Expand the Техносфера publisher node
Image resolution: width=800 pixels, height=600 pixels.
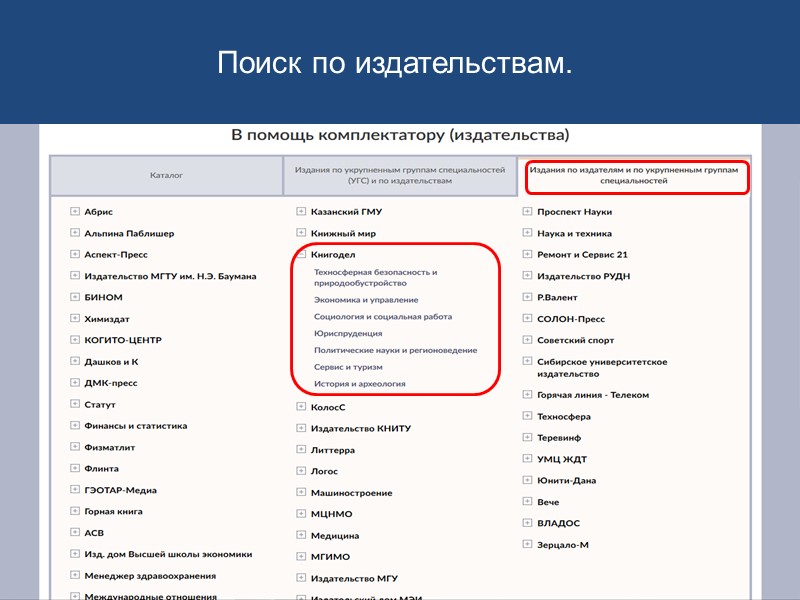527,416
